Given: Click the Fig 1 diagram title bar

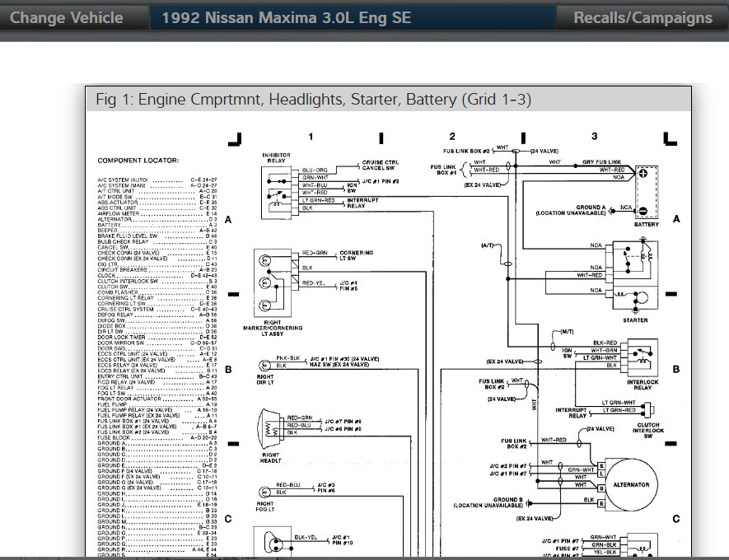Looking at the screenshot, I should tap(313, 100).
